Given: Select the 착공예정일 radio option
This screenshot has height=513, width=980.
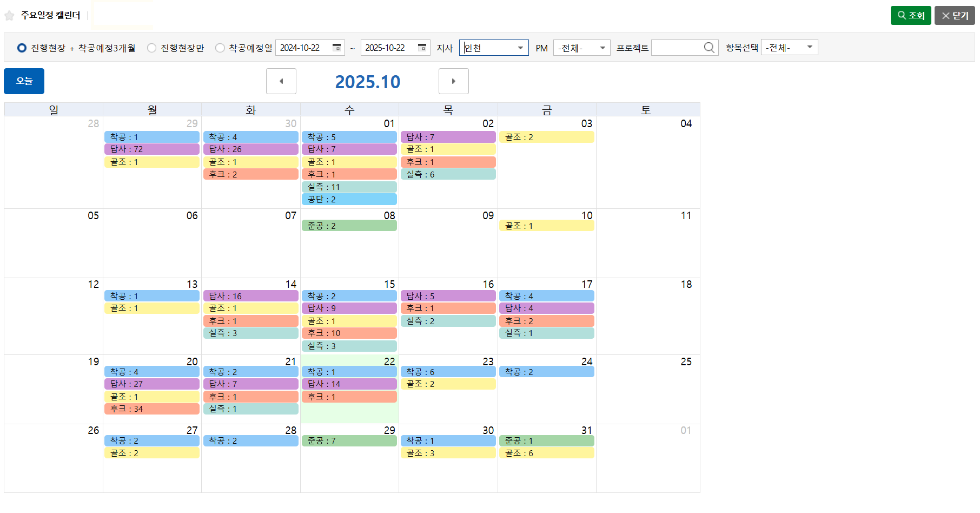Looking at the screenshot, I should 220,48.
